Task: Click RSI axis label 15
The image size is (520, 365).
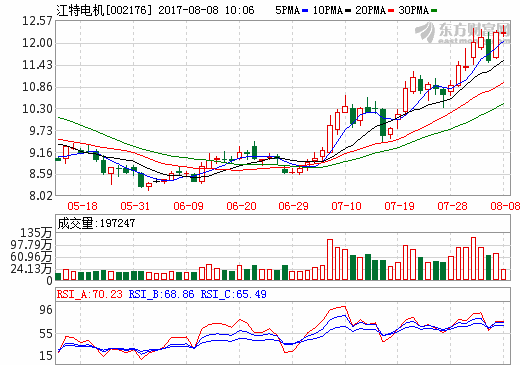Action: point(46,356)
